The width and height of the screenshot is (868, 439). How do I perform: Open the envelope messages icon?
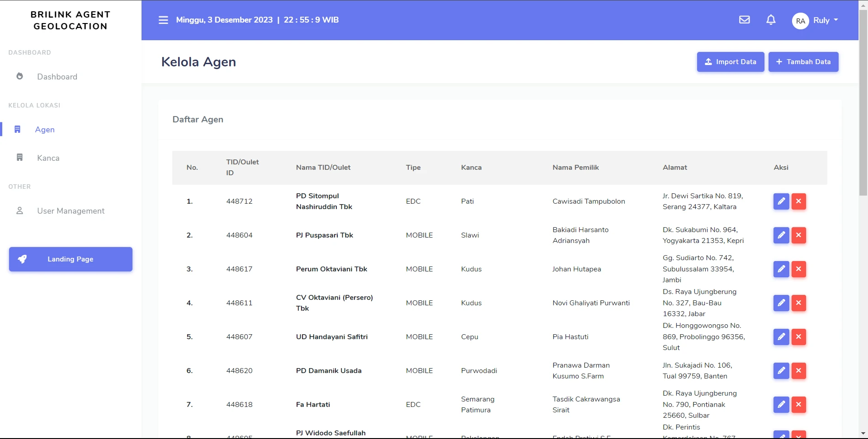click(x=744, y=20)
